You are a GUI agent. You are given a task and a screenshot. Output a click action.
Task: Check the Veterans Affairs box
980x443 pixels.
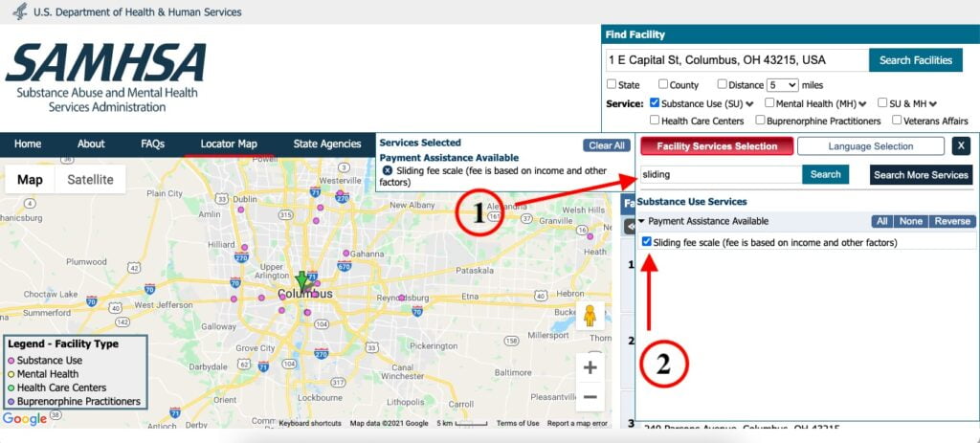[897, 120]
